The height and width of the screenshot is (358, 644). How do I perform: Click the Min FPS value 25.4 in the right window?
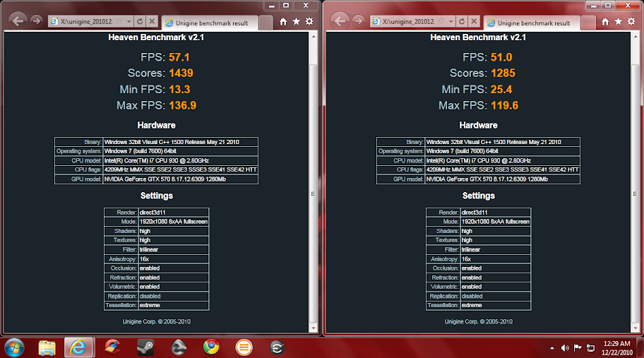[501, 90]
